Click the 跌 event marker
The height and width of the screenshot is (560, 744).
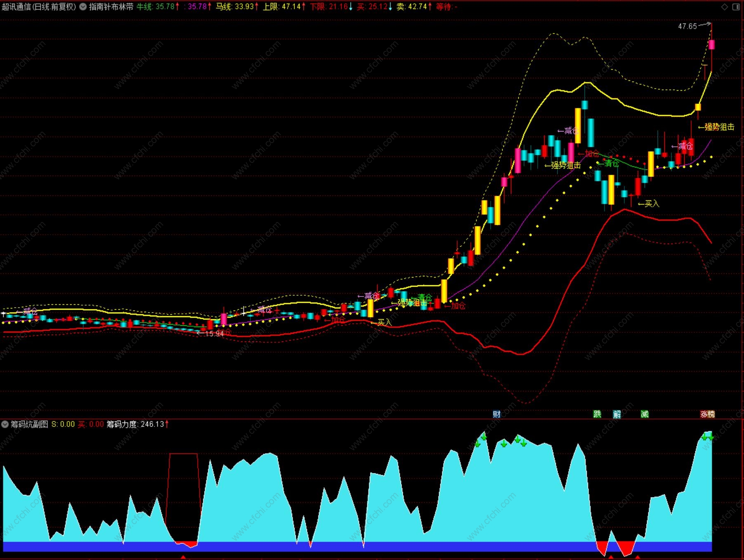tap(597, 414)
